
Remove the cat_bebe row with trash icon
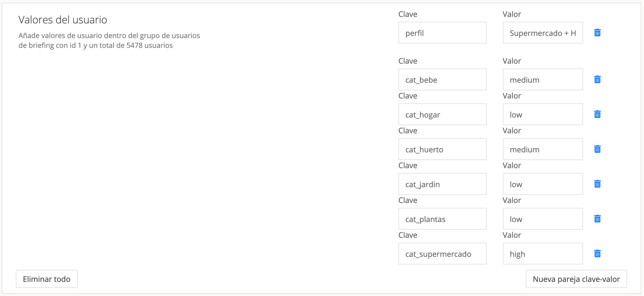[597, 80]
